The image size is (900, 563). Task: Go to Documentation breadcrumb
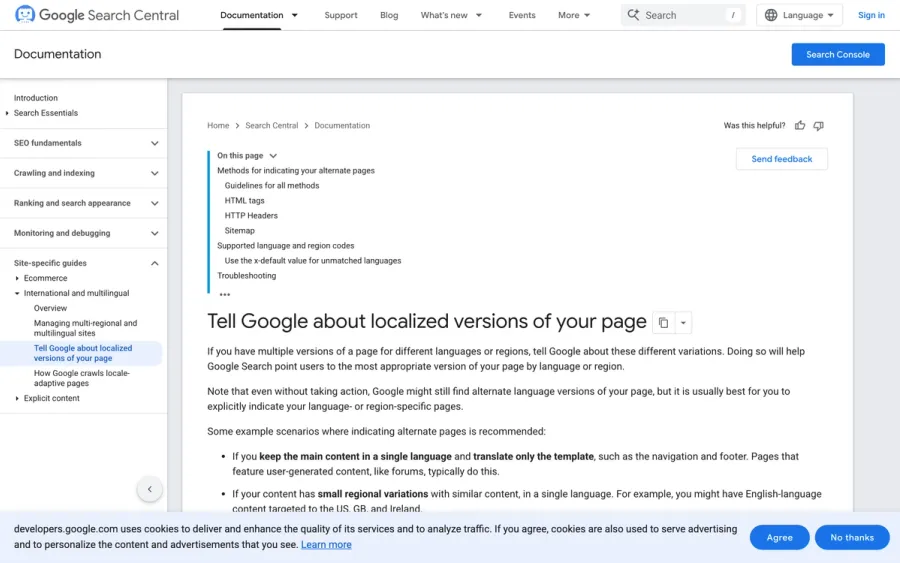point(342,126)
